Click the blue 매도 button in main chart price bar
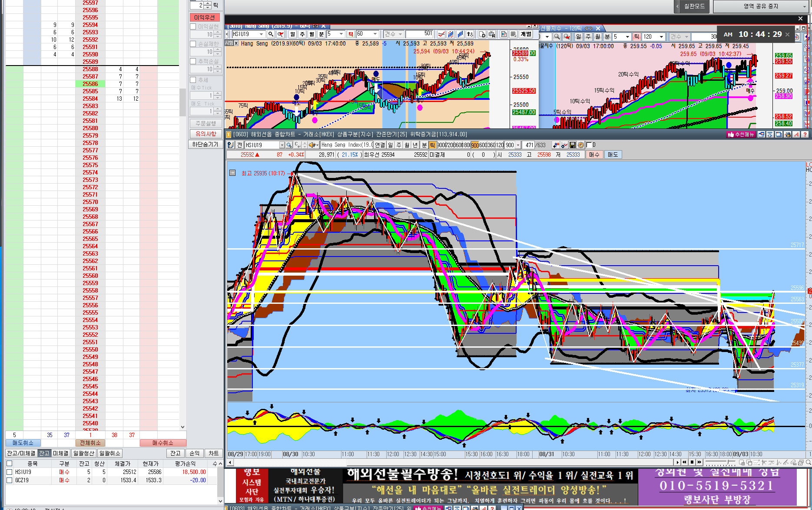Image resolution: width=812 pixels, height=510 pixels. pos(613,155)
